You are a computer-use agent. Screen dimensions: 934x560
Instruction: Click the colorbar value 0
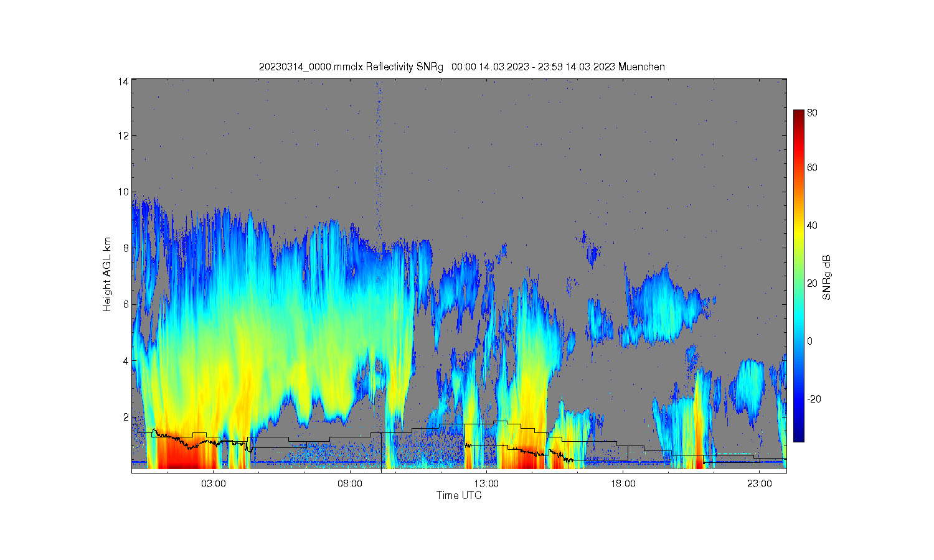809,341
